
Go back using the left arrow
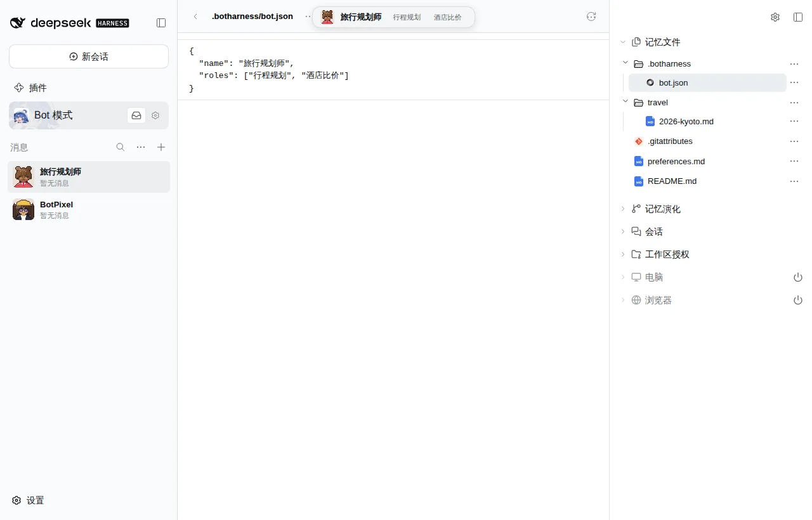(195, 16)
